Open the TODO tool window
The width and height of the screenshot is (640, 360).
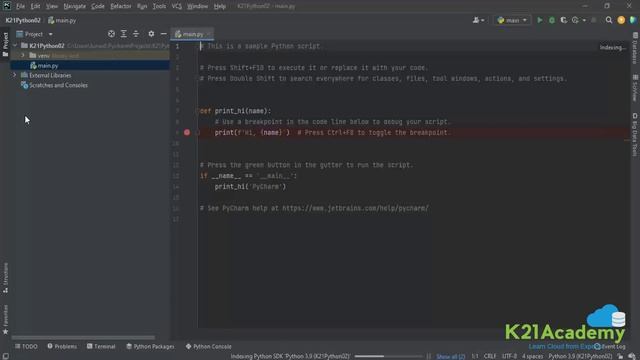[x=26, y=346]
